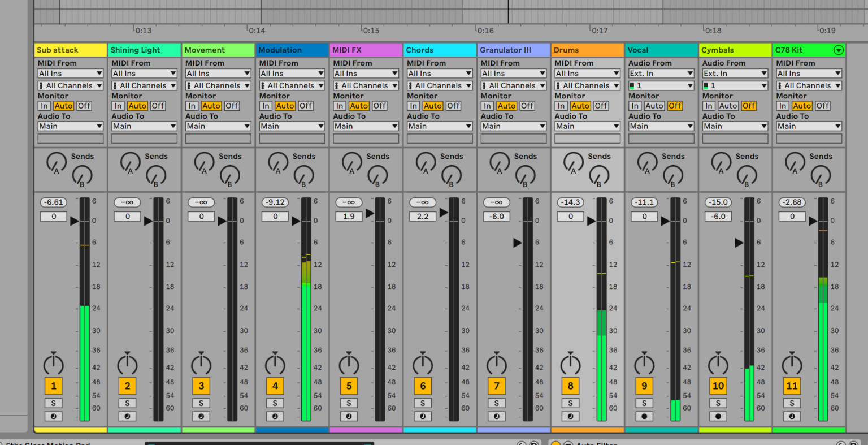Select the Shining Light track header
This screenshot has width=868, height=445.
pyautogui.click(x=144, y=50)
